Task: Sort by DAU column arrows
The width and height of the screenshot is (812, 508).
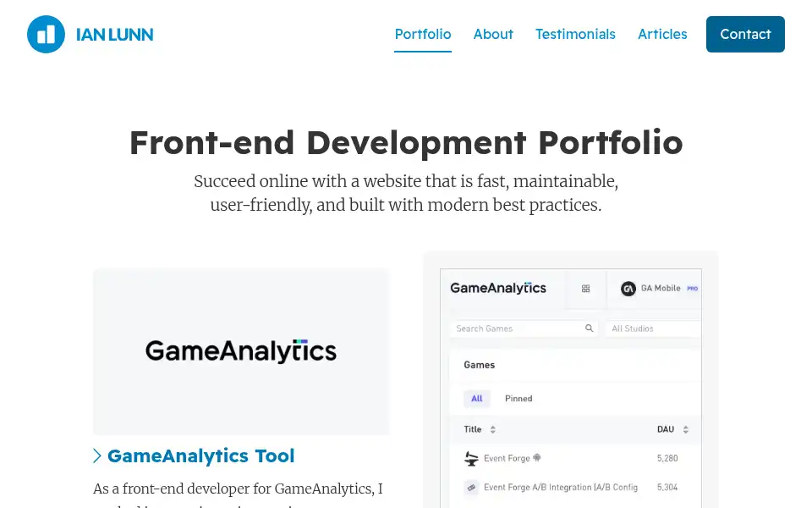Action: pyautogui.click(x=686, y=429)
